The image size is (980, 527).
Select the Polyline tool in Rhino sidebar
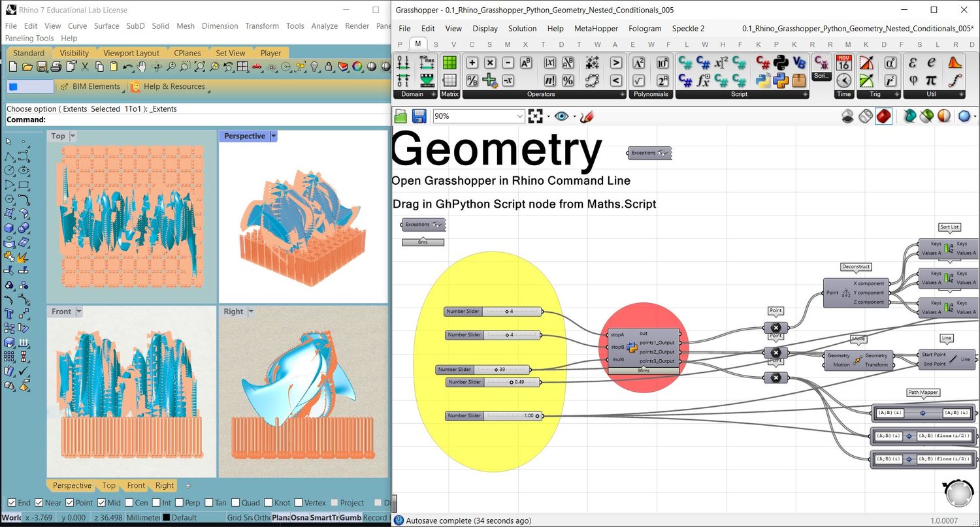(x=8, y=155)
